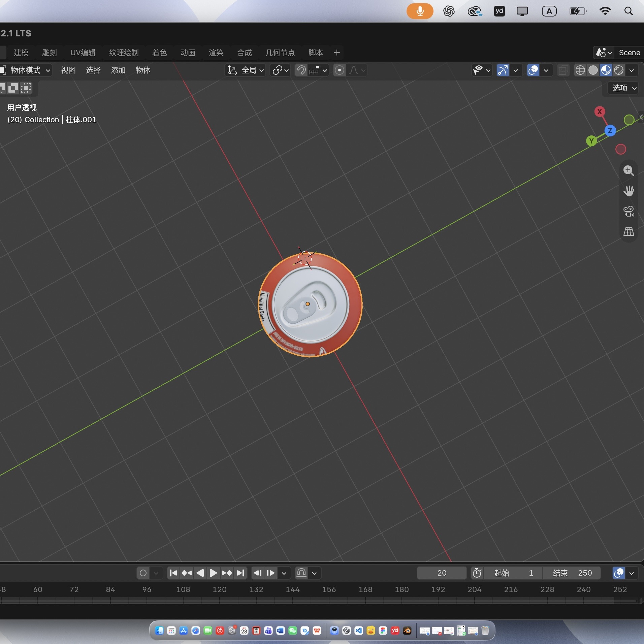
Task: Switch to the 雕刻 workspace tab
Action: coord(50,53)
